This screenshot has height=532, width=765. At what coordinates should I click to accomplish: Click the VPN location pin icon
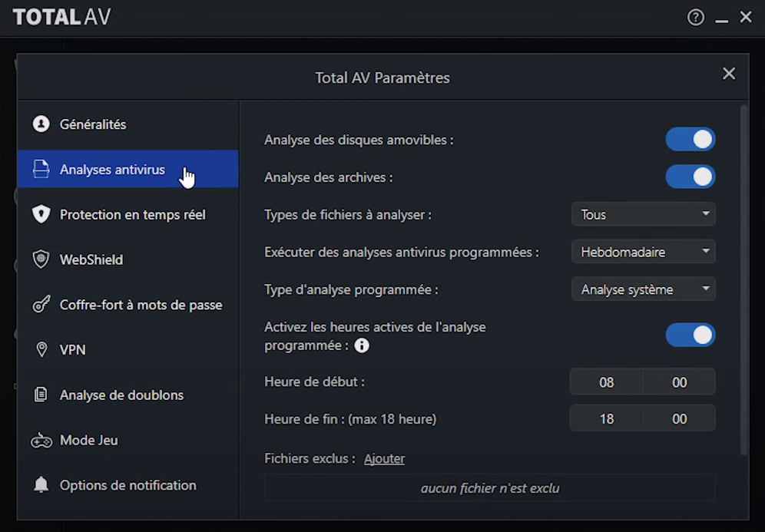click(x=41, y=349)
